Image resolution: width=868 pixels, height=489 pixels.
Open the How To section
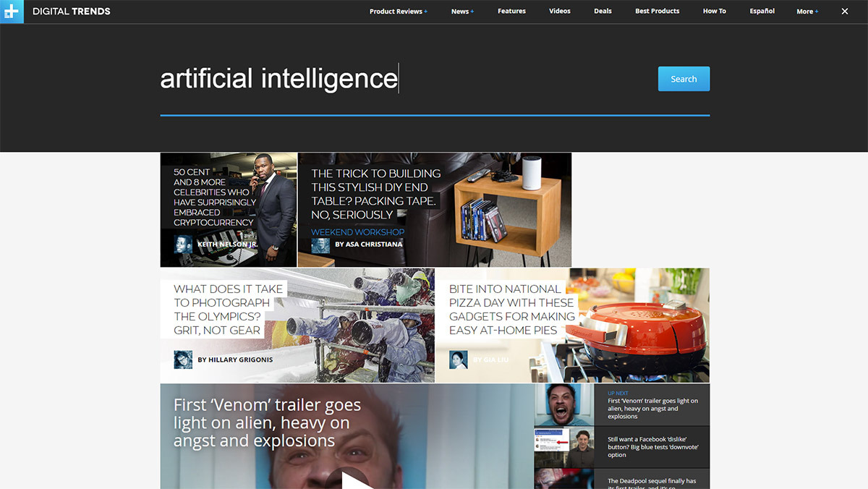pos(715,12)
